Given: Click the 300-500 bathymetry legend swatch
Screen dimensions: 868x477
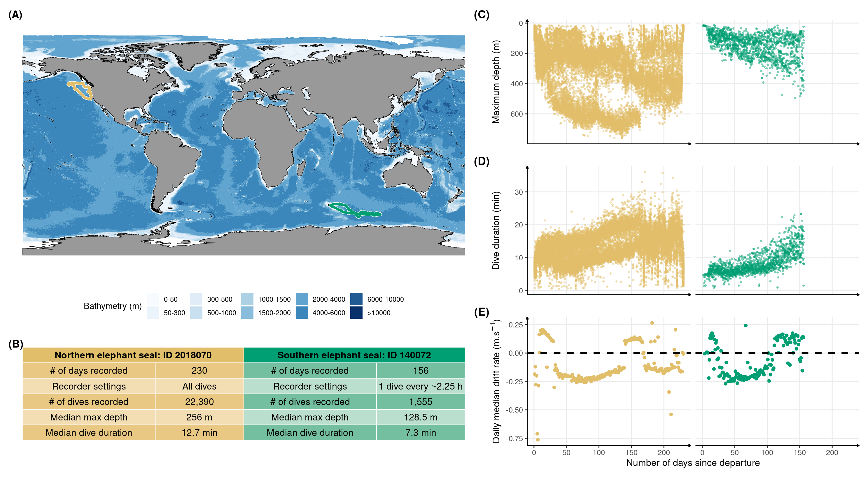Looking at the screenshot, I should pyautogui.click(x=196, y=299).
